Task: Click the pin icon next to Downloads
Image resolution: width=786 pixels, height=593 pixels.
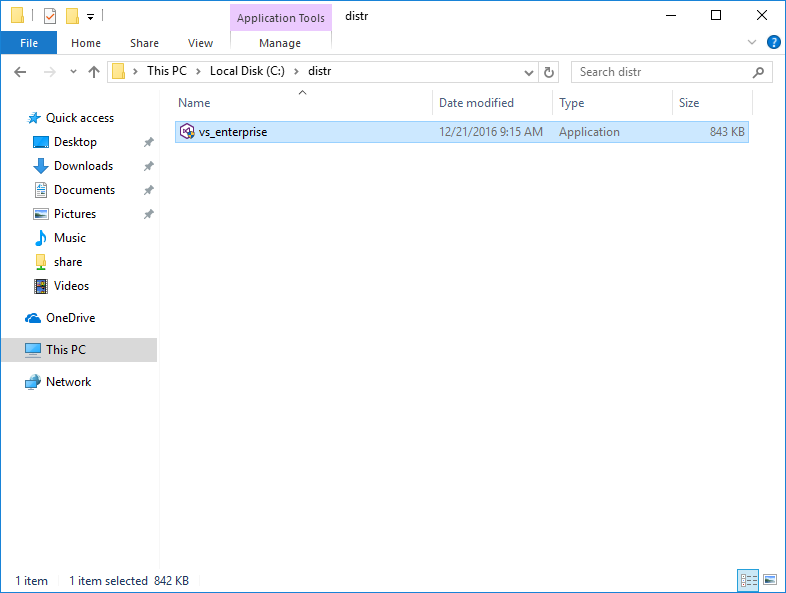Action: click(x=148, y=166)
